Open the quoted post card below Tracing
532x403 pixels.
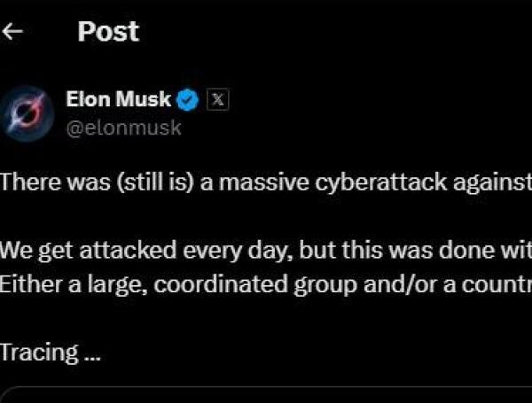[x=266, y=395]
